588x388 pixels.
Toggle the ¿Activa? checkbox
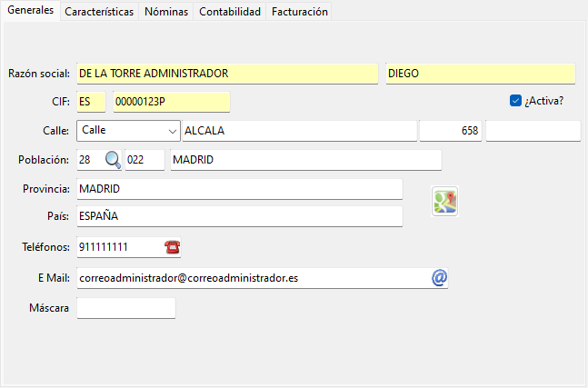[x=515, y=101]
